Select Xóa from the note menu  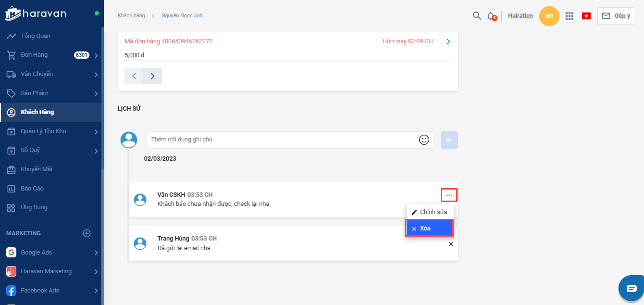pos(429,229)
